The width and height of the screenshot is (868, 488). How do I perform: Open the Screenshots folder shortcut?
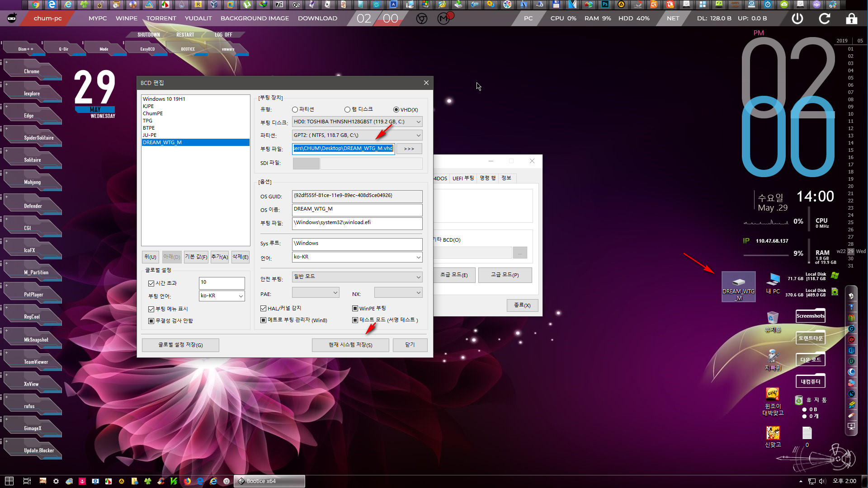(x=811, y=316)
